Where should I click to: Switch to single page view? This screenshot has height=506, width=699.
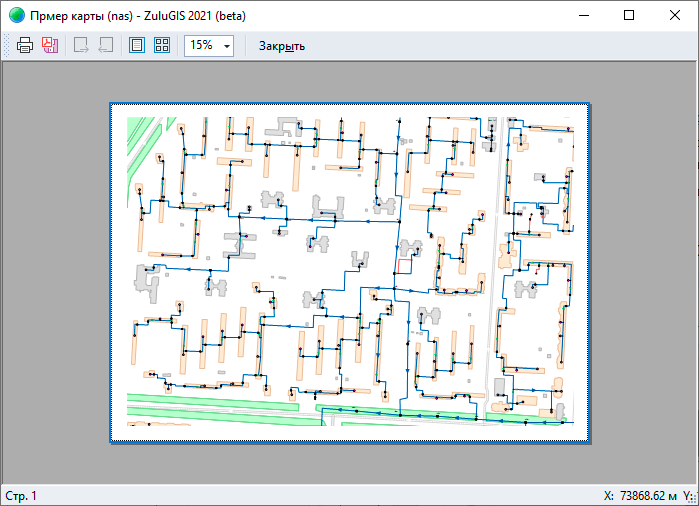[137, 46]
